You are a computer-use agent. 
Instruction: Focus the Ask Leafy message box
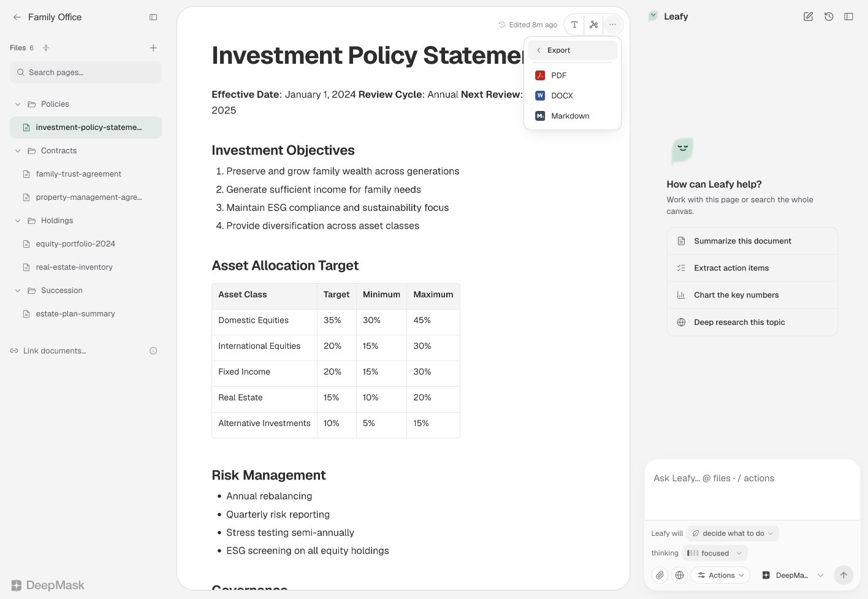(x=752, y=490)
